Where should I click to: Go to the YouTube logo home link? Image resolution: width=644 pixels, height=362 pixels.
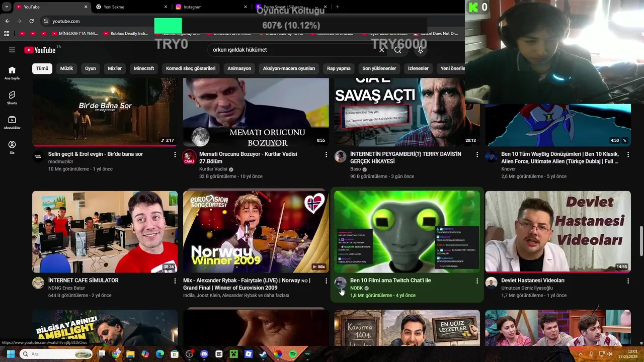pyautogui.click(x=40, y=50)
